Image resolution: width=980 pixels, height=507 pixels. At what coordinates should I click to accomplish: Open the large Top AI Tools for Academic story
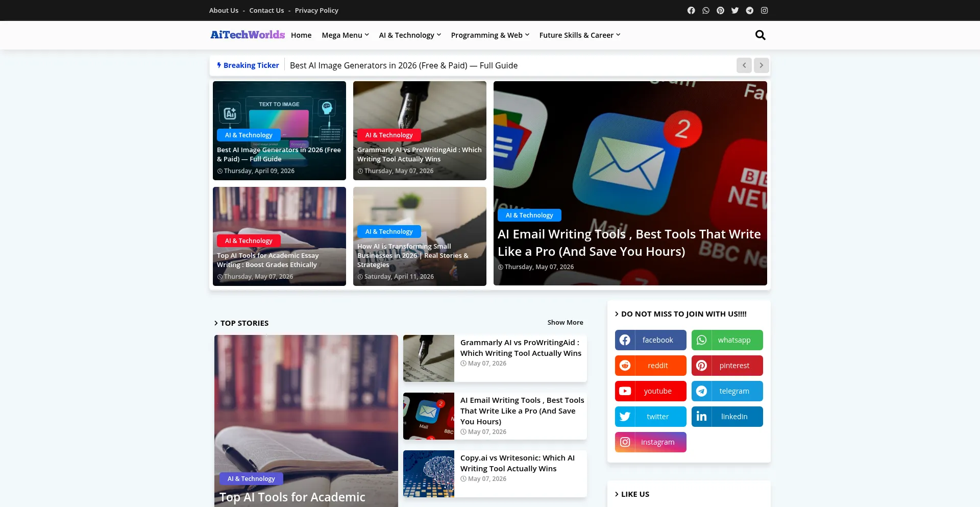tap(306, 421)
